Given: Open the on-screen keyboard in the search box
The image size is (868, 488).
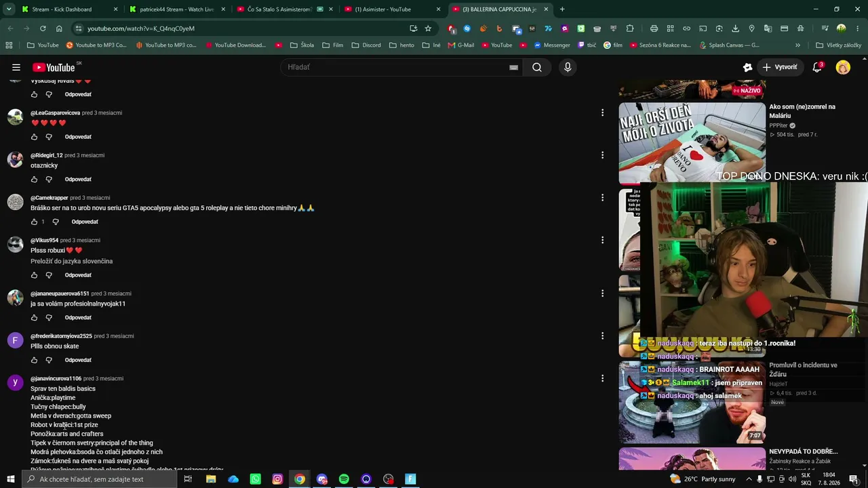Looking at the screenshot, I should 513,67.
